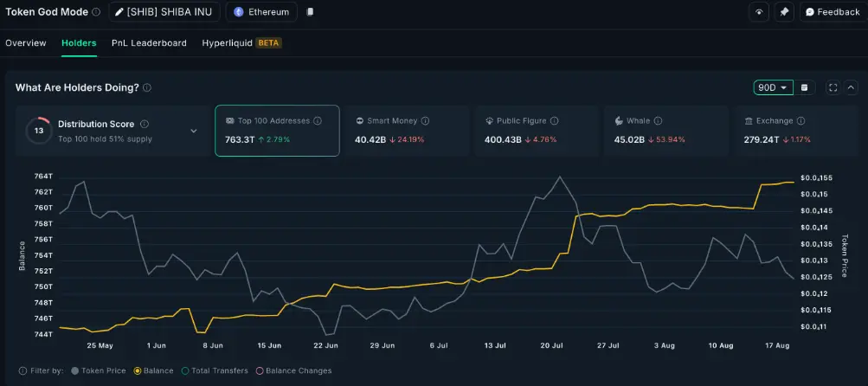The width and height of the screenshot is (868, 386).
Task: Copy token address with clipboard icon
Action: [310, 11]
